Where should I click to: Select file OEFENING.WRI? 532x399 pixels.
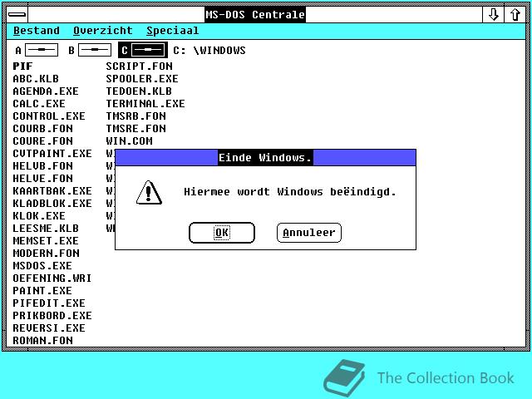point(52,278)
